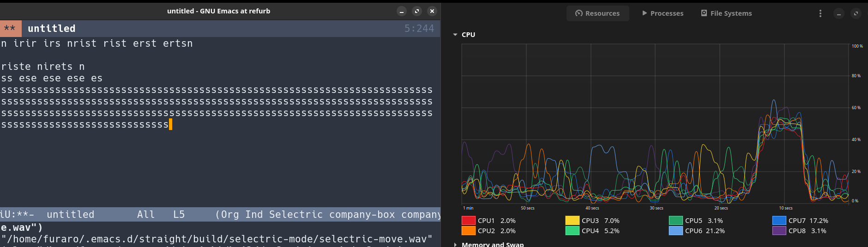This screenshot has height=247, width=868.
Task: Select the Resources tab
Action: (597, 13)
